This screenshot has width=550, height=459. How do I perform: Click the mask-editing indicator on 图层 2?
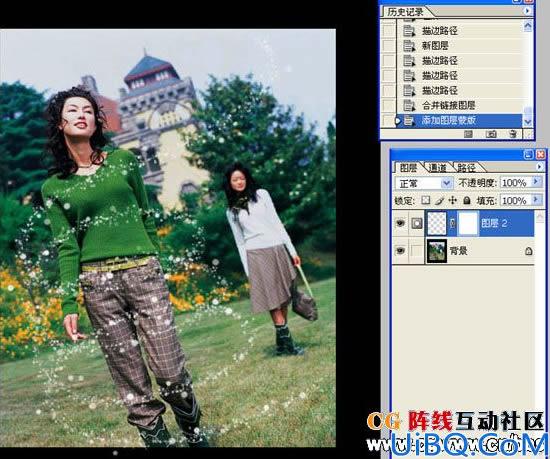coord(417,223)
